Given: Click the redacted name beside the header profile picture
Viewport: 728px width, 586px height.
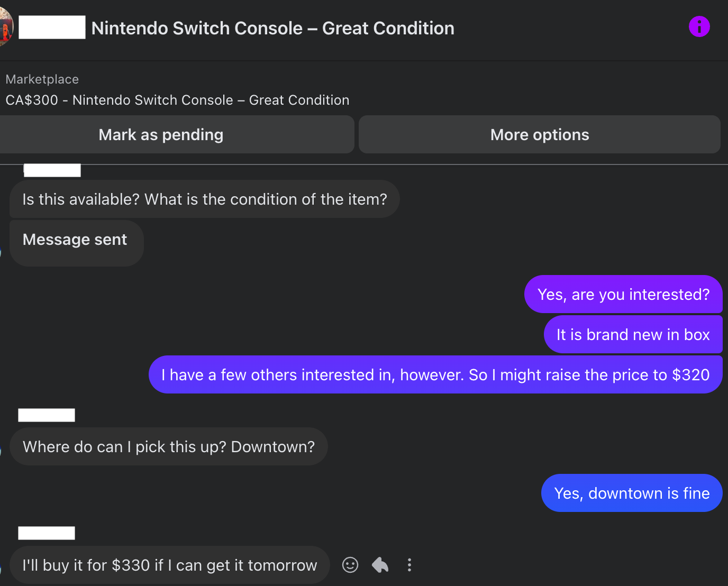Looking at the screenshot, I should click(x=52, y=28).
